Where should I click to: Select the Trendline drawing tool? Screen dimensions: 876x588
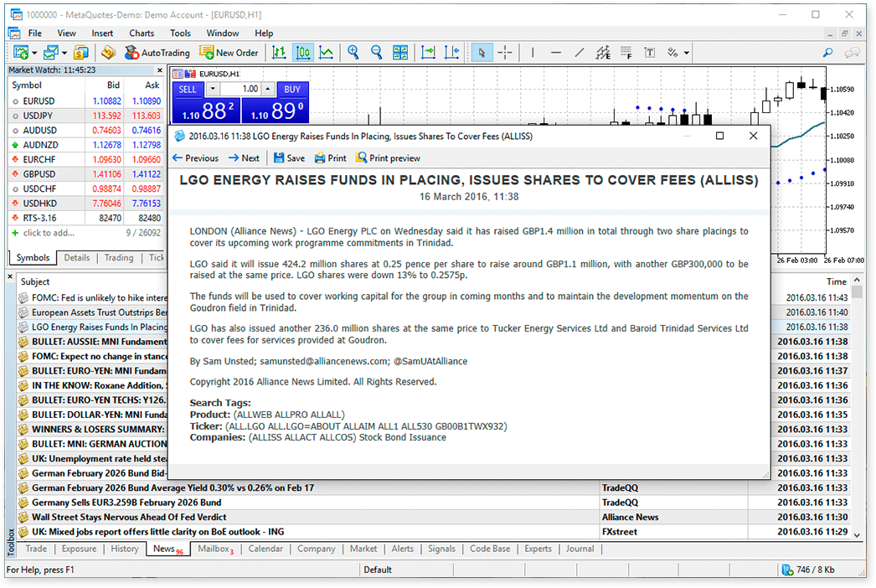coord(580,53)
